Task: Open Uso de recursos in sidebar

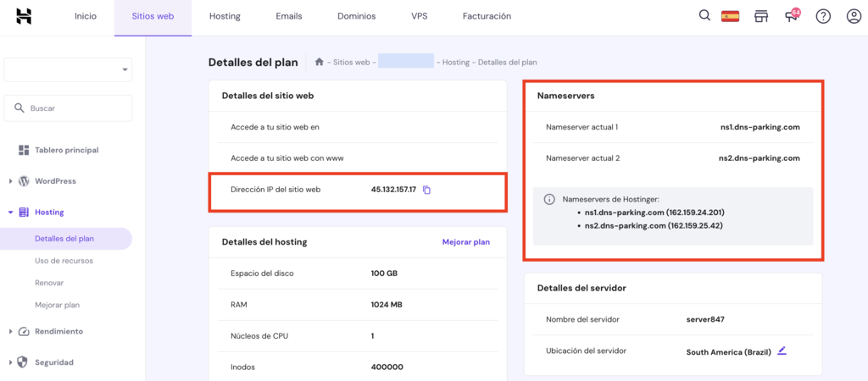Action: 64,261
